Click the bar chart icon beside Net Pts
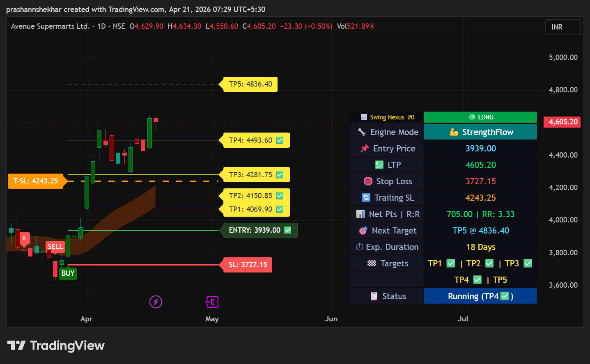This screenshot has height=364, width=590. click(360, 214)
